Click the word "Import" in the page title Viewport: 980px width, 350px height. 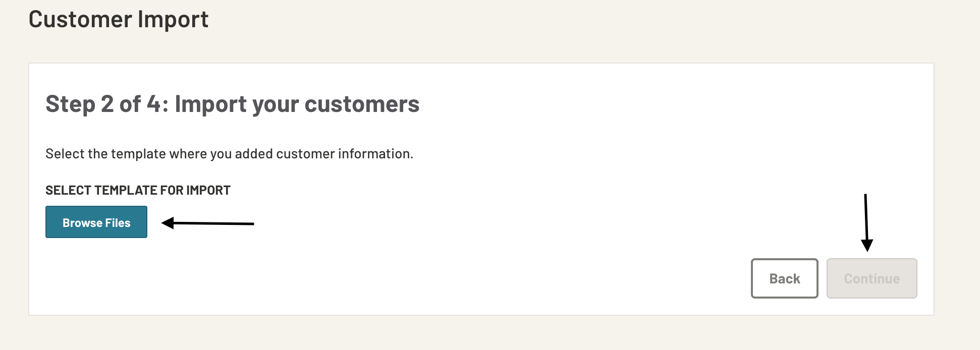(x=173, y=20)
